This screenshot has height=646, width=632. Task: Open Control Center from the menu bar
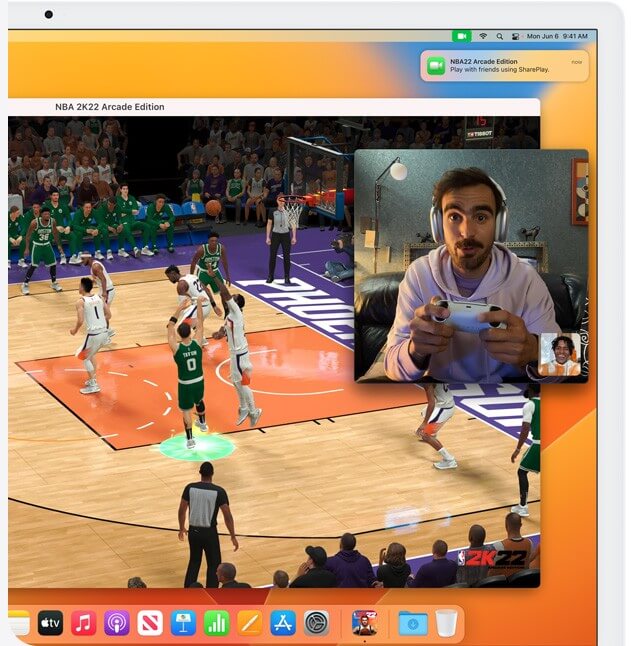click(515, 36)
